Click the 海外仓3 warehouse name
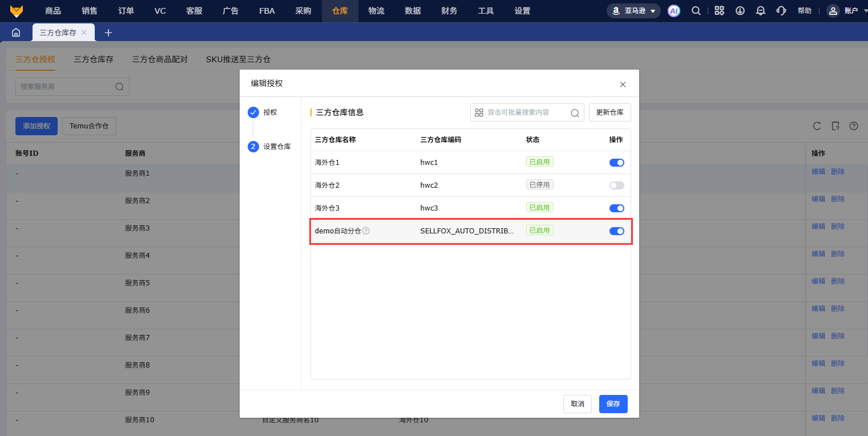The height and width of the screenshot is (436, 868). (x=327, y=208)
